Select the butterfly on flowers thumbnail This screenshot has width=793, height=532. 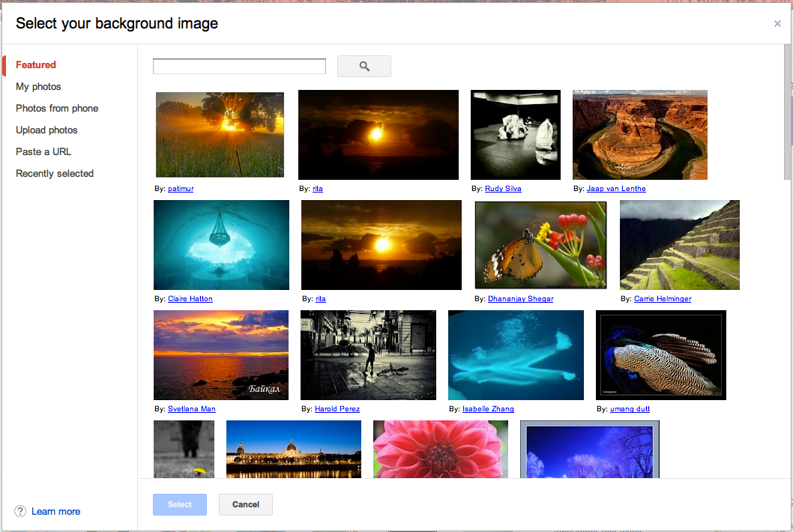(540, 245)
